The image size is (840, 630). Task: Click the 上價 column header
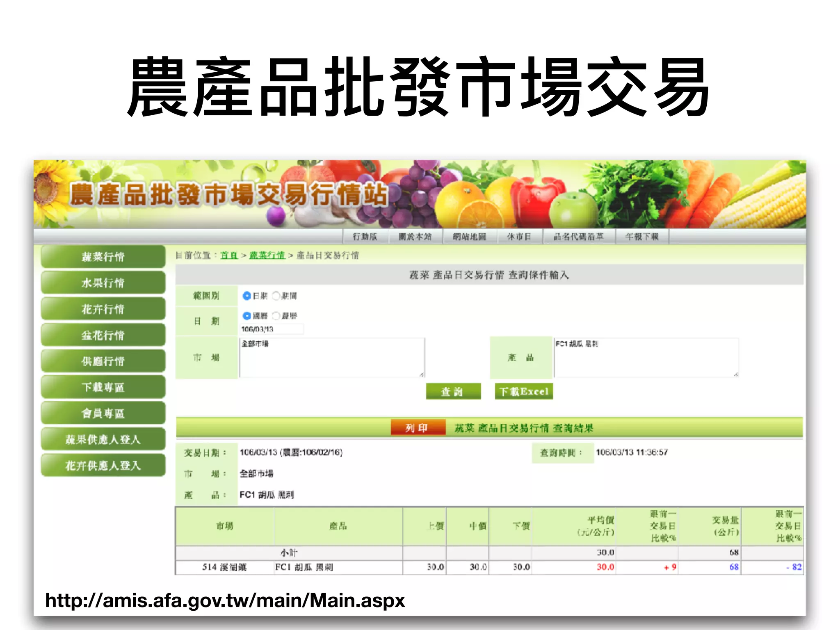[x=425, y=526]
